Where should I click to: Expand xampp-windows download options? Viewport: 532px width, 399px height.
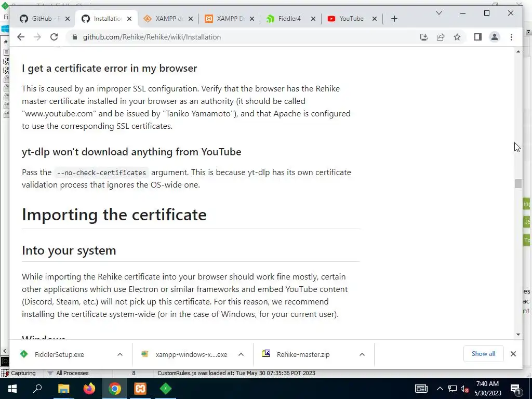[x=241, y=354]
